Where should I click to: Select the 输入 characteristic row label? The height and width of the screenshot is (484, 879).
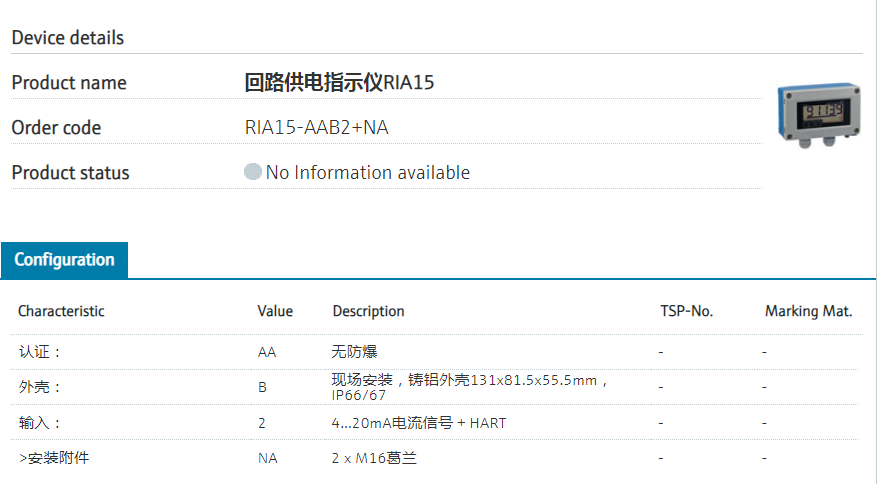coord(40,423)
